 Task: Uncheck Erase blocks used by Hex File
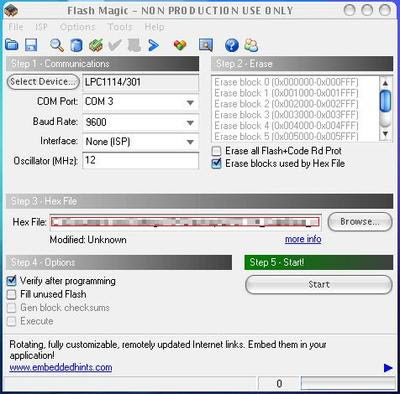(217, 164)
